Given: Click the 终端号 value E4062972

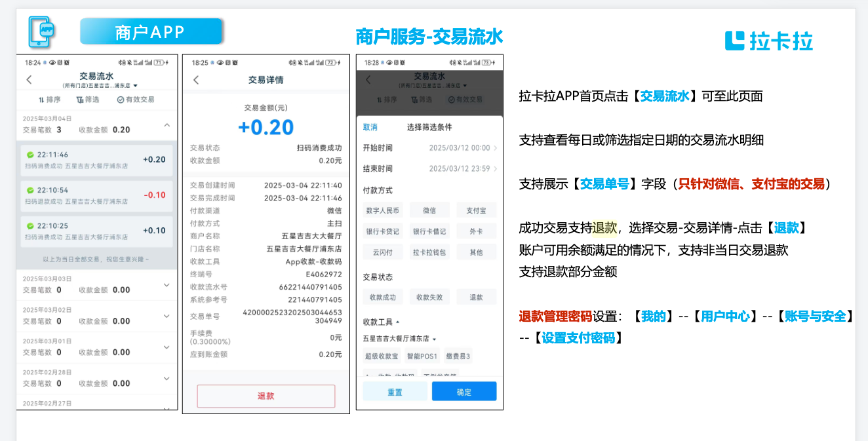Looking at the screenshot, I should point(324,275).
